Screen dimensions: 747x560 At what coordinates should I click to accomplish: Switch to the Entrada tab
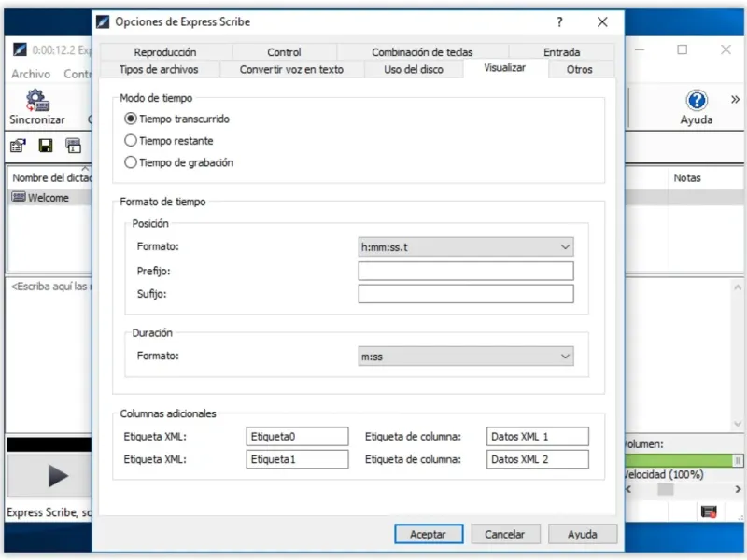(x=561, y=52)
